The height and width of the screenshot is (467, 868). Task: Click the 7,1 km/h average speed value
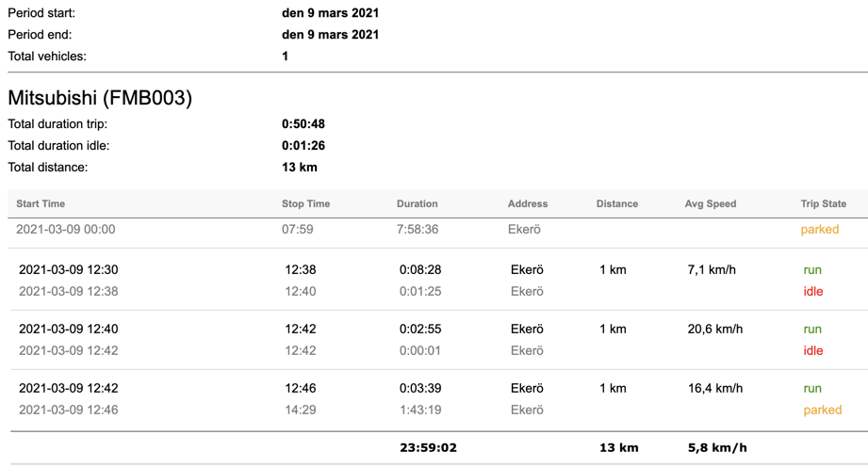pos(712,270)
